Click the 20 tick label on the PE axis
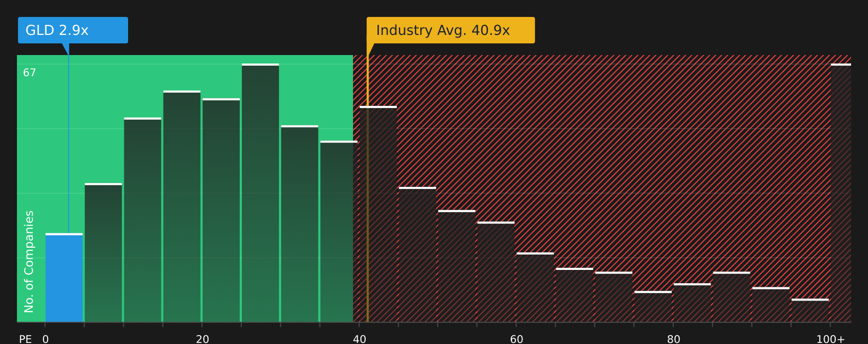Image resolution: width=868 pixels, height=344 pixels. point(203,339)
